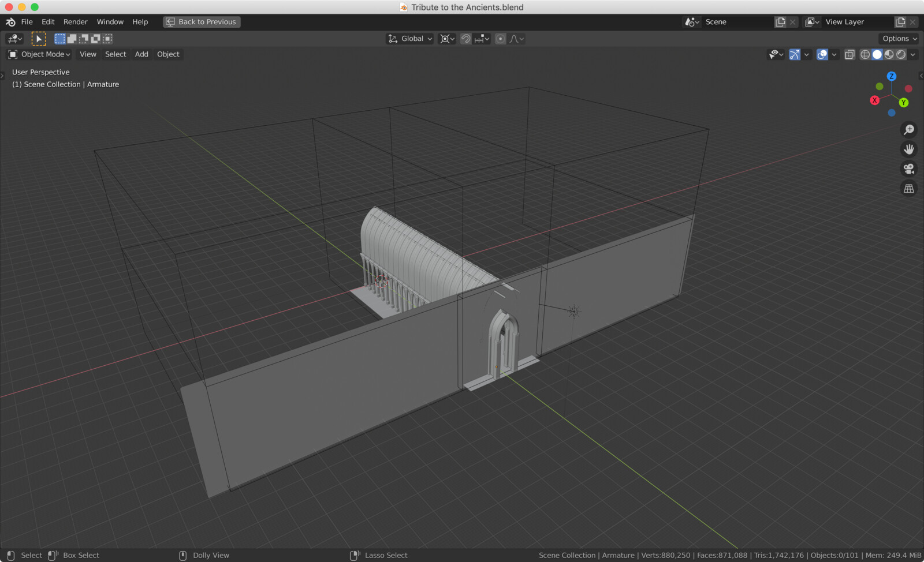Click the Y axis gizmo handle
Image resolution: width=924 pixels, height=562 pixels.
pos(904,103)
